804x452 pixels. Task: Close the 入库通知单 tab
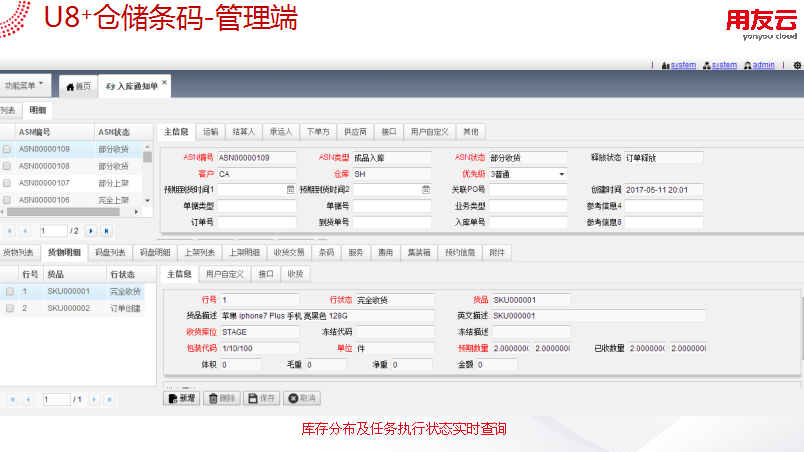click(165, 82)
